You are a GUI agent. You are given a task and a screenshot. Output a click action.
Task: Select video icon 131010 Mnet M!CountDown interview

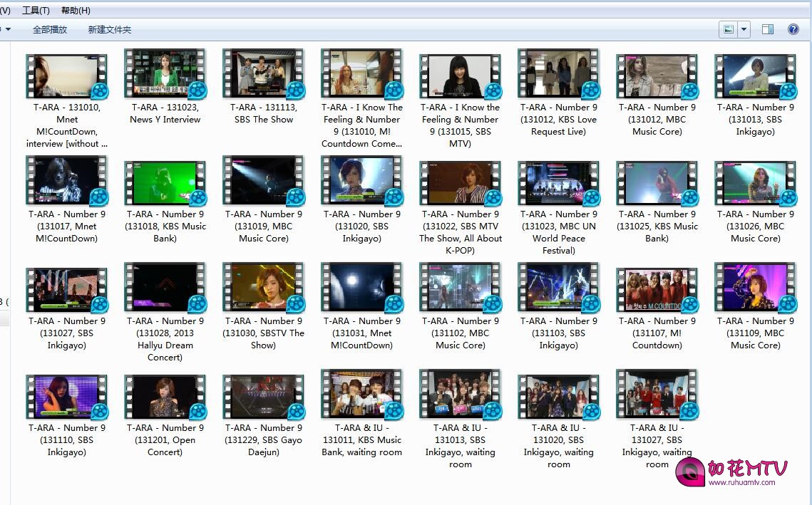67,76
